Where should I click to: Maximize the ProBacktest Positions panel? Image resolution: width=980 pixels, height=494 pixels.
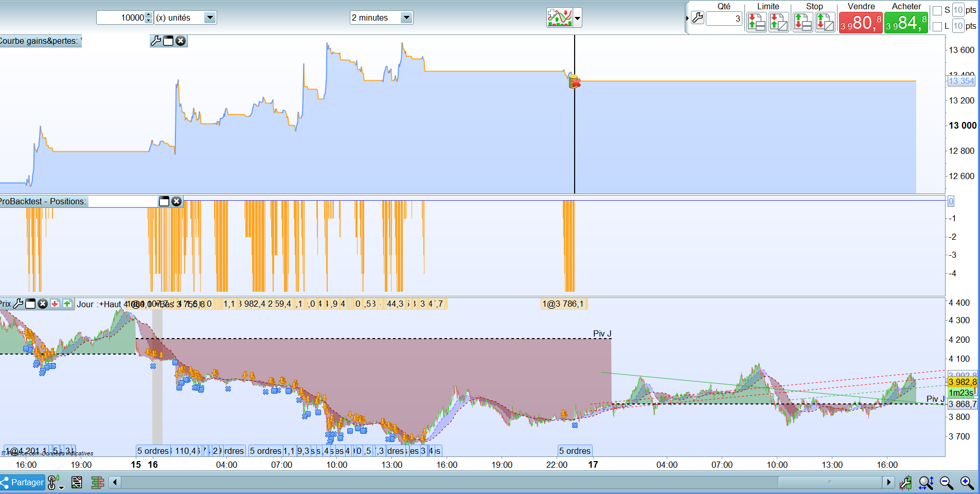point(164,201)
